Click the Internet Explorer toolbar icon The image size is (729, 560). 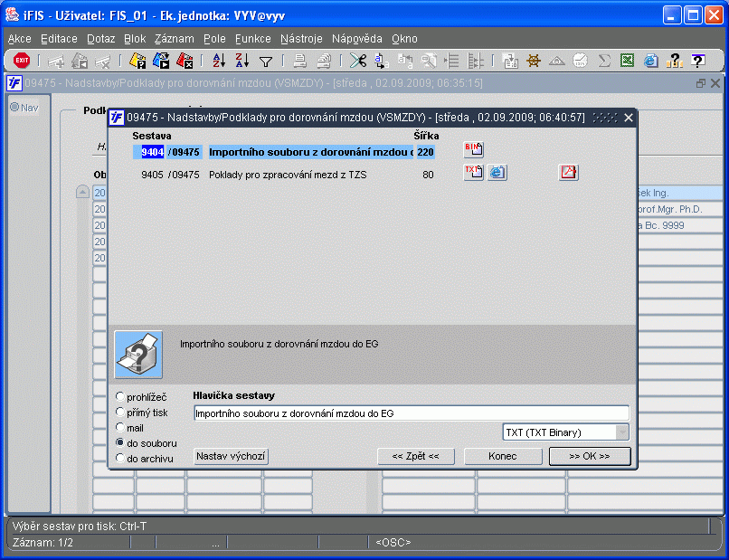pos(651,61)
